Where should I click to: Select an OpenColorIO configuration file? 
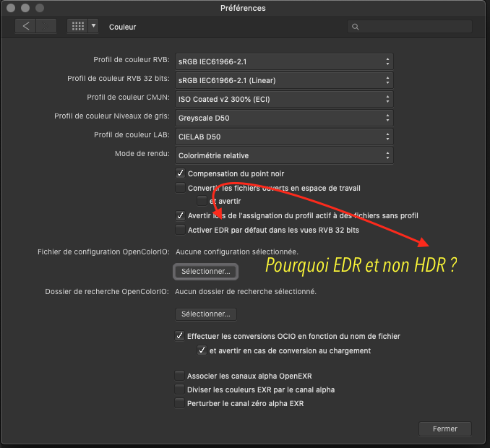206,272
